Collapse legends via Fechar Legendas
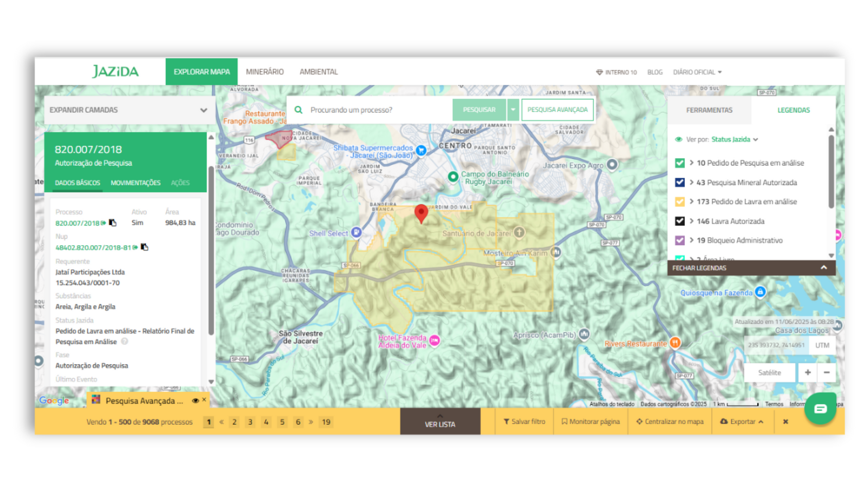 tap(751, 268)
